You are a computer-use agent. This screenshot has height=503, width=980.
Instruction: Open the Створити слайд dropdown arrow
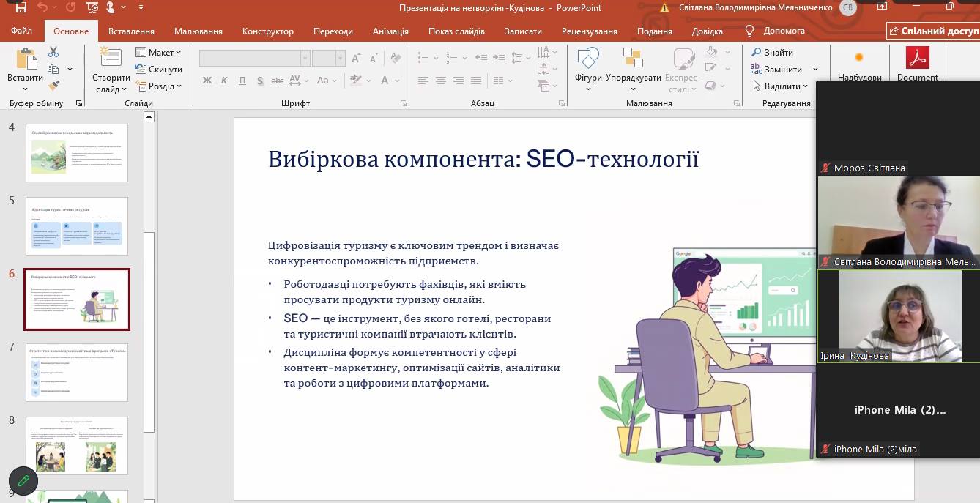111,89
